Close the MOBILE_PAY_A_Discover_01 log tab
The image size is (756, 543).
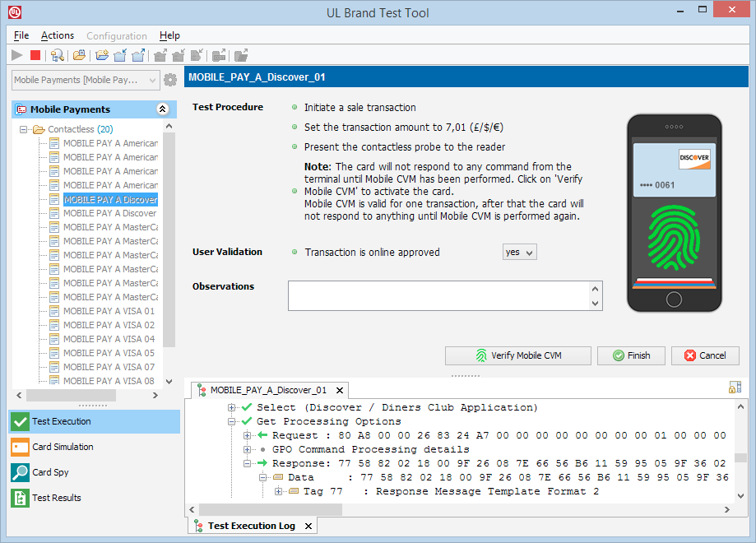tap(340, 390)
